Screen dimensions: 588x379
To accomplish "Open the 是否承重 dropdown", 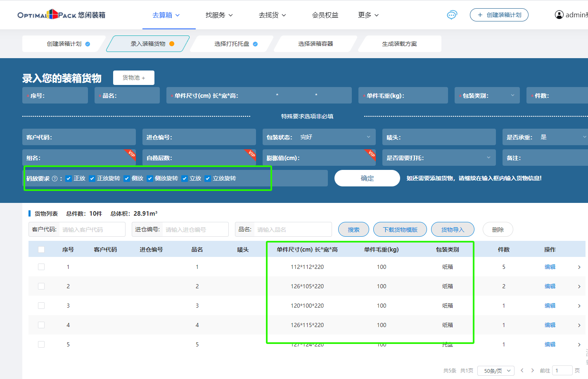I will pyautogui.click(x=545, y=137).
